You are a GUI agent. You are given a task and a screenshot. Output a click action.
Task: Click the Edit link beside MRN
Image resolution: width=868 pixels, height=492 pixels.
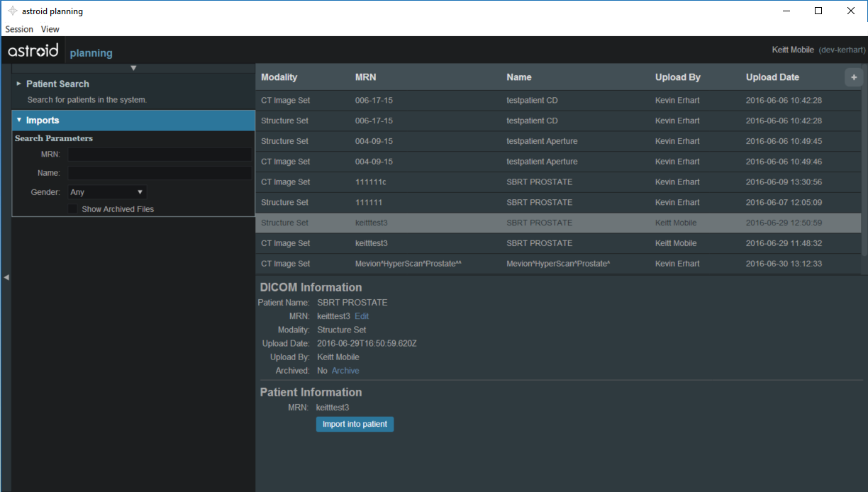362,316
